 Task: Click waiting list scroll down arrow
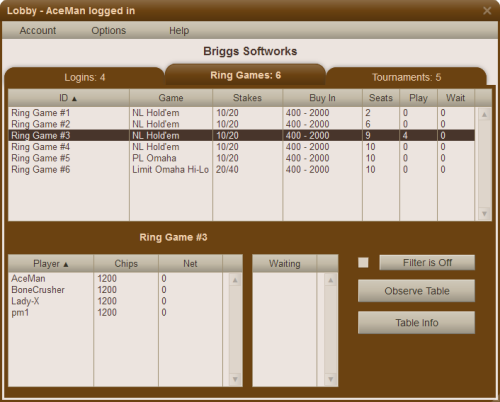pos(330,379)
